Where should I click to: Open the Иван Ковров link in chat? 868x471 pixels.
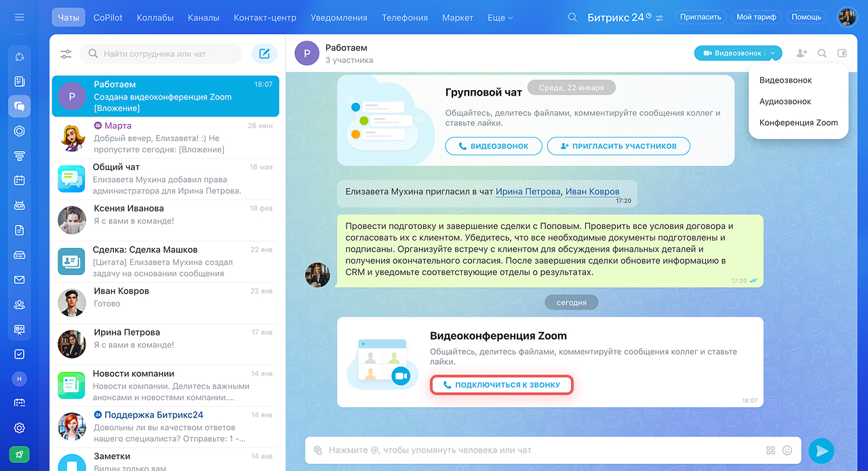click(592, 192)
